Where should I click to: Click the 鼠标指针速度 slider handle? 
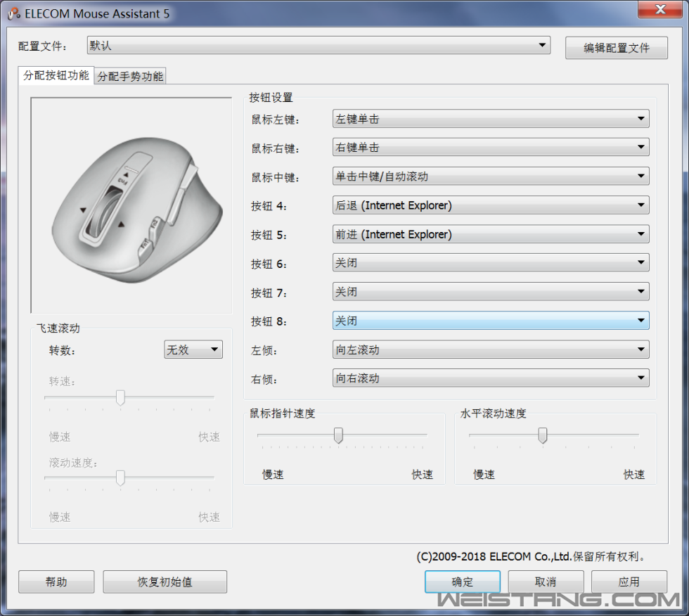pos(338,435)
